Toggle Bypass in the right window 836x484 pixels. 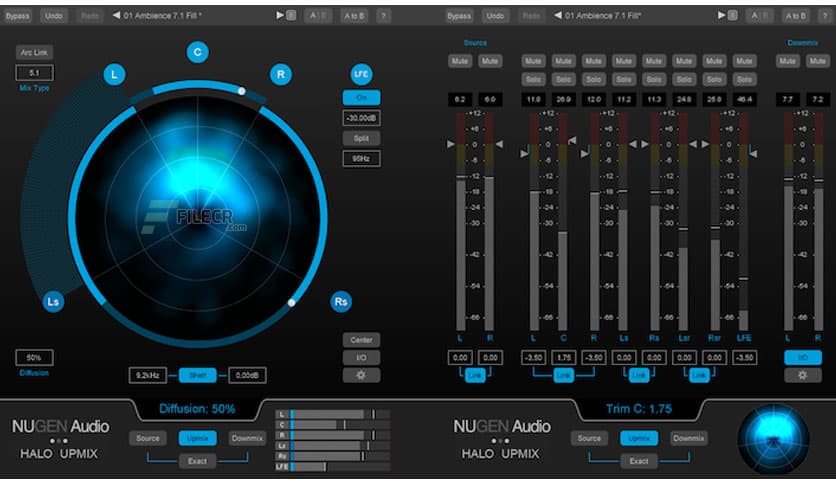pos(459,16)
